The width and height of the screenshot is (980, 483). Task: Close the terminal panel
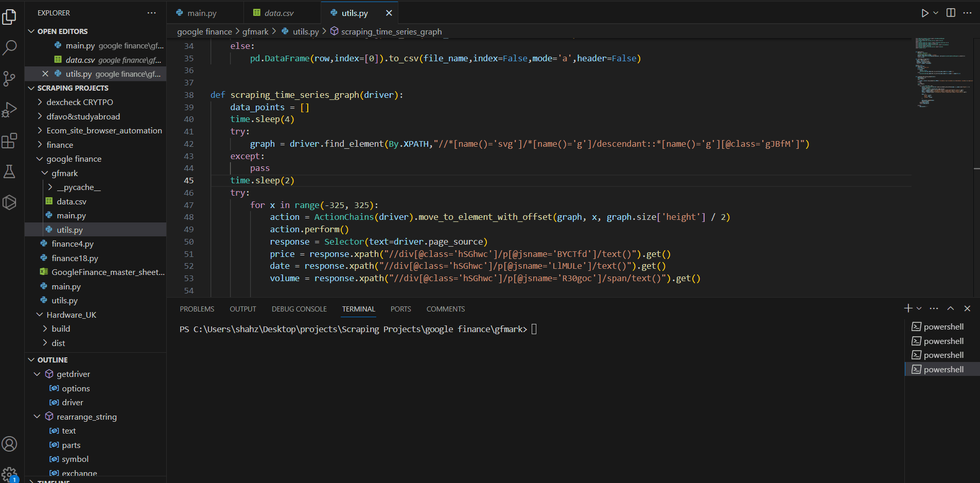(967, 308)
